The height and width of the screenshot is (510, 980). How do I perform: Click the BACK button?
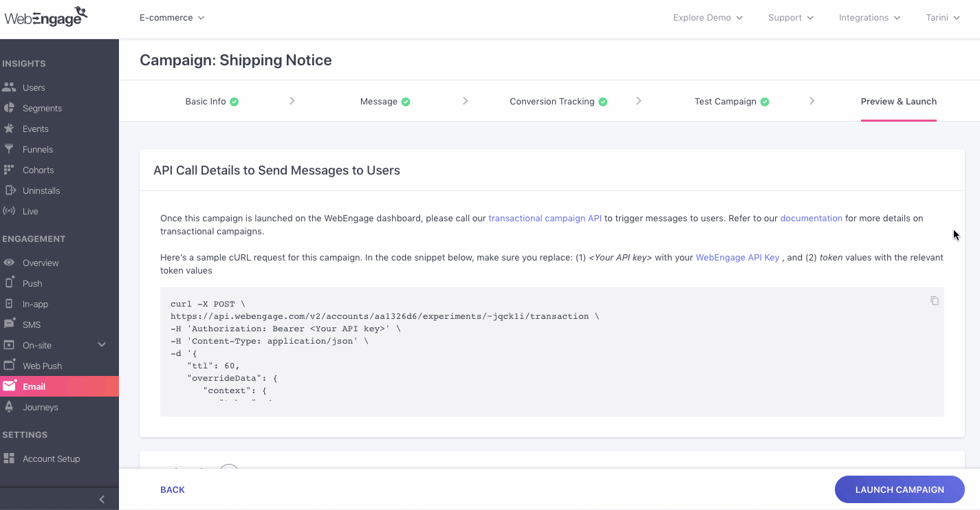(173, 489)
